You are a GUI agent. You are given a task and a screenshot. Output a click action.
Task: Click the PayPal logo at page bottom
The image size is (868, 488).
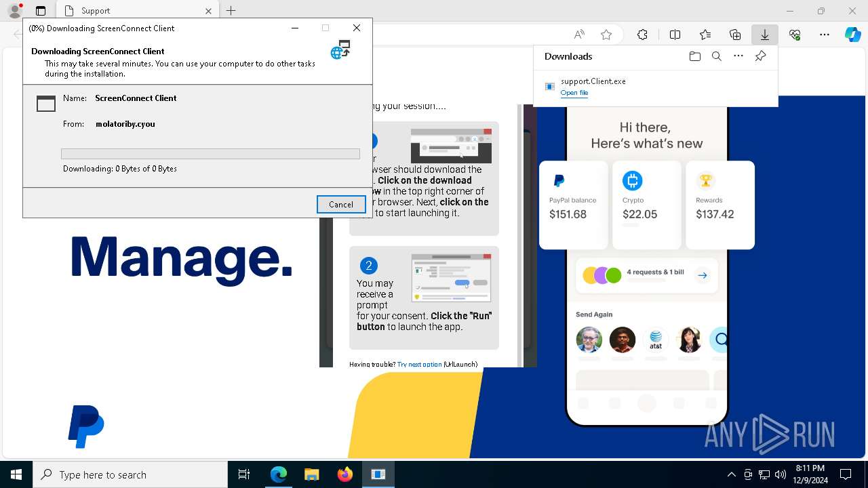click(x=86, y=426)
